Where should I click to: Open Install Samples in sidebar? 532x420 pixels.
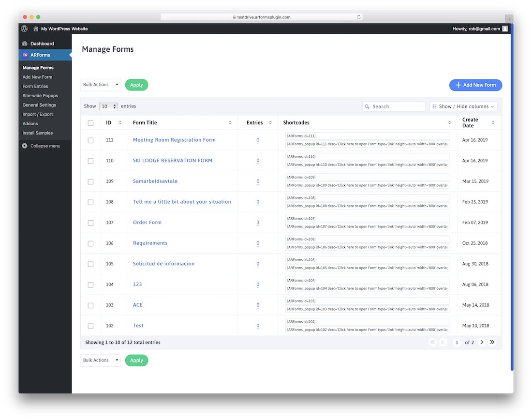click(x=38, y=133)
